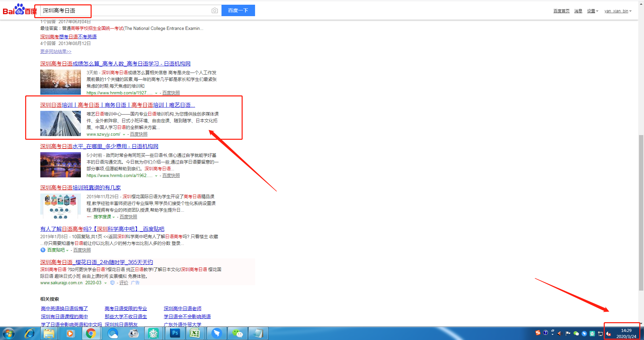Expand dropdown arrow after sakurajp.com.cn URL
The height and width of the screenshot is (340, 644).
[x=105, y=283]
